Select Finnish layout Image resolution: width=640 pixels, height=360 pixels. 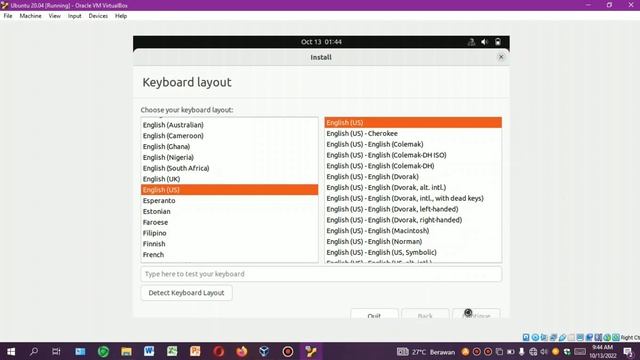229,244
